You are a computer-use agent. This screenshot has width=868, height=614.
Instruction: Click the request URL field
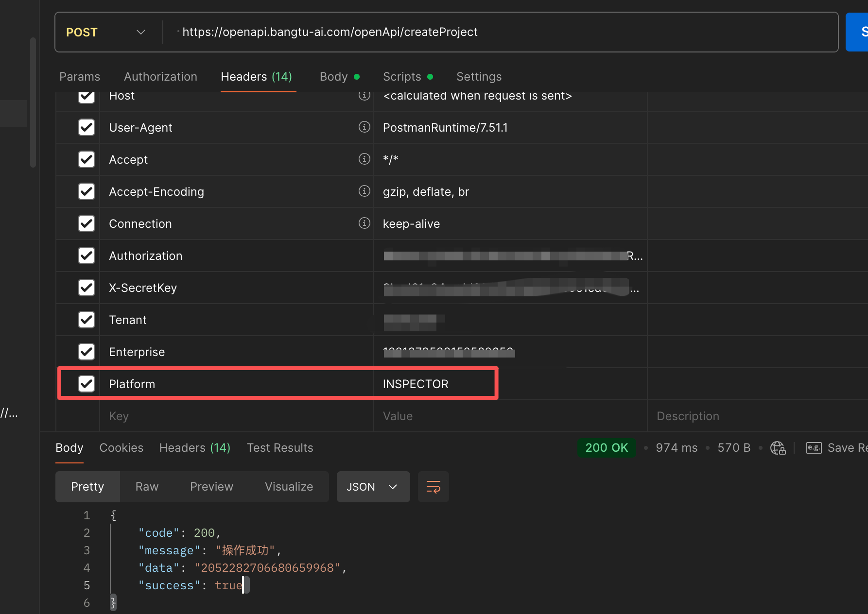(x=501, y=32)
